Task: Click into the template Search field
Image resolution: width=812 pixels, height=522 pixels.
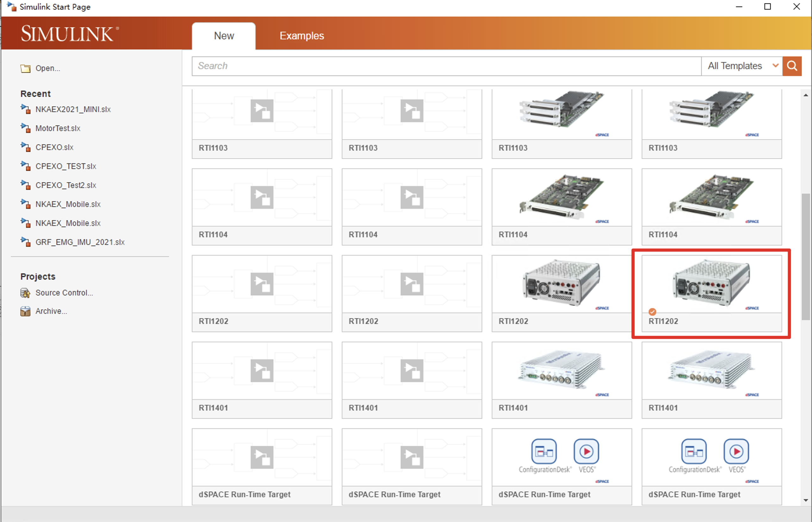Action: [446, 66]
